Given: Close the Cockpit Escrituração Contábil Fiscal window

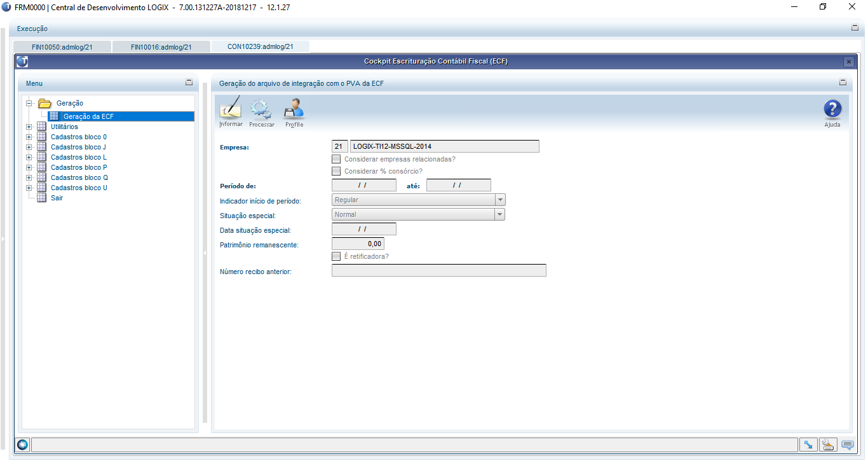Looking at the screenshot, I should pyautogui.click(x=848, y=62).
